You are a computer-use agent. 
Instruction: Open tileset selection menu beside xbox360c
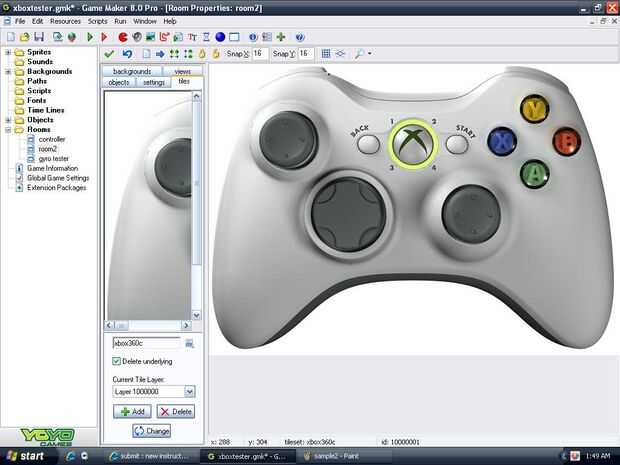pyautogui.click(x=189, y=344)
